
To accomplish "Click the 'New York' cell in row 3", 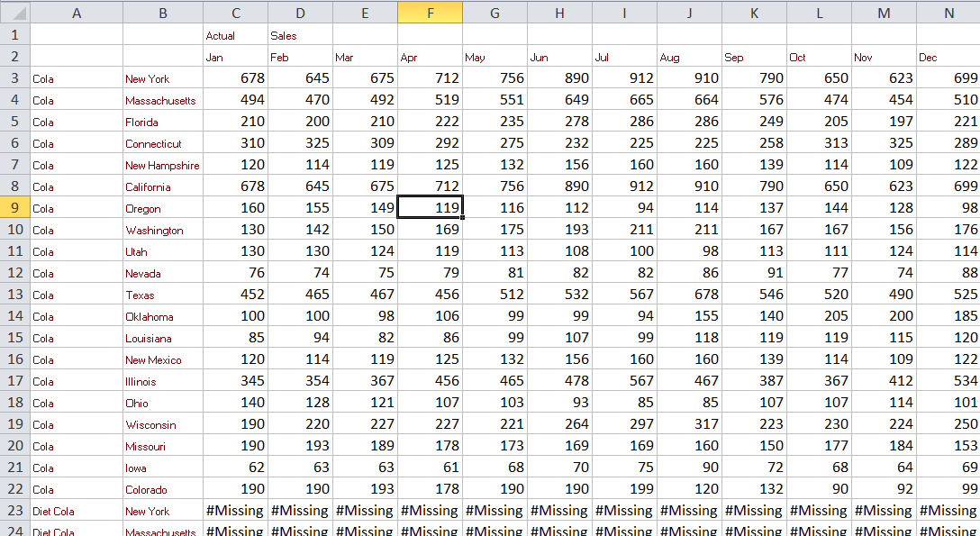I will (163, 78).
